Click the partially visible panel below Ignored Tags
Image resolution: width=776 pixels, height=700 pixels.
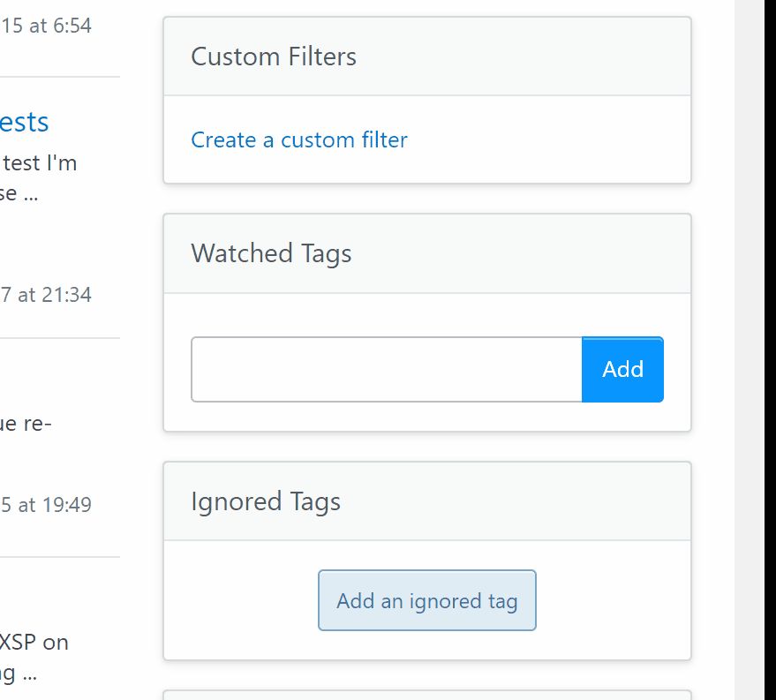[426, 695]
